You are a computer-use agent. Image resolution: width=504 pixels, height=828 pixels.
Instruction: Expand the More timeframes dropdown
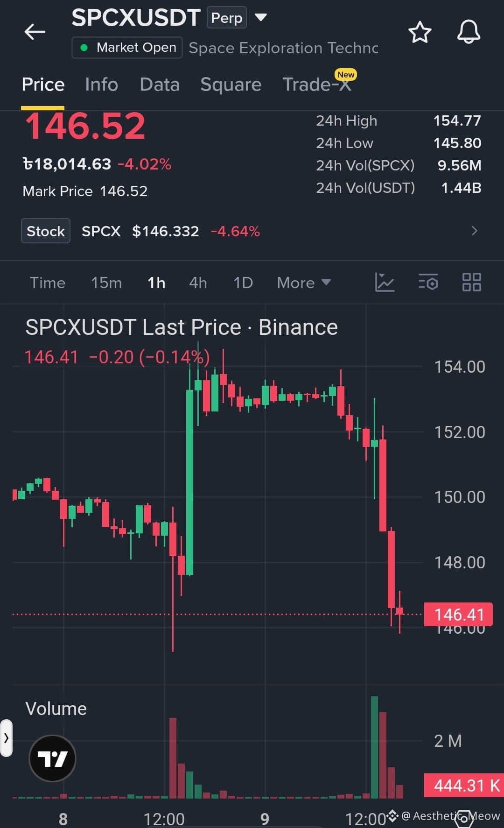304,283
